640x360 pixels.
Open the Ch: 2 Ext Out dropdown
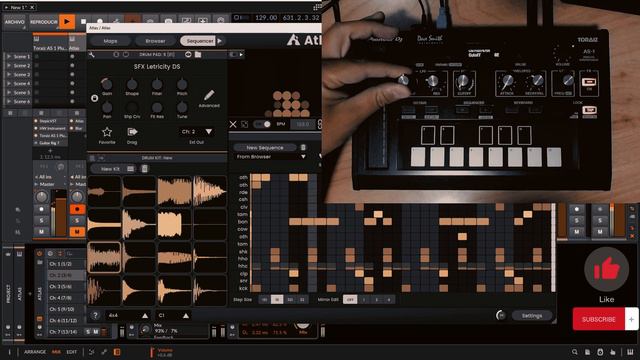pyautogui.click(x=197, y=132)
